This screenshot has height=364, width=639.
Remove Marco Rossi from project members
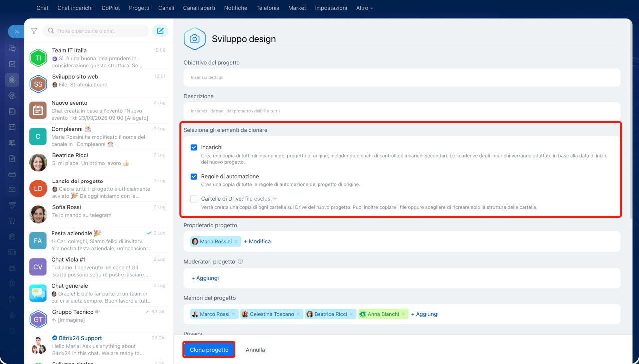(233, 314)
